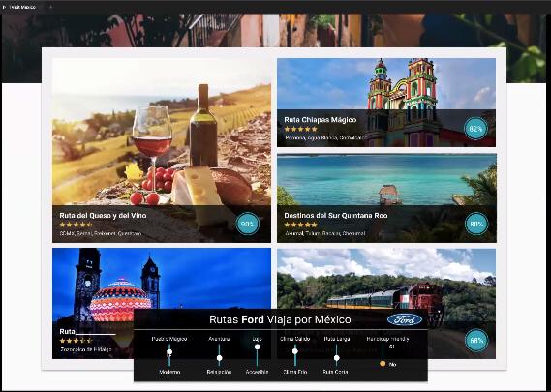The image size is (551, 392).
Task: Click the 80% match badge on Quintana Roo
Action: pos(476,224)
